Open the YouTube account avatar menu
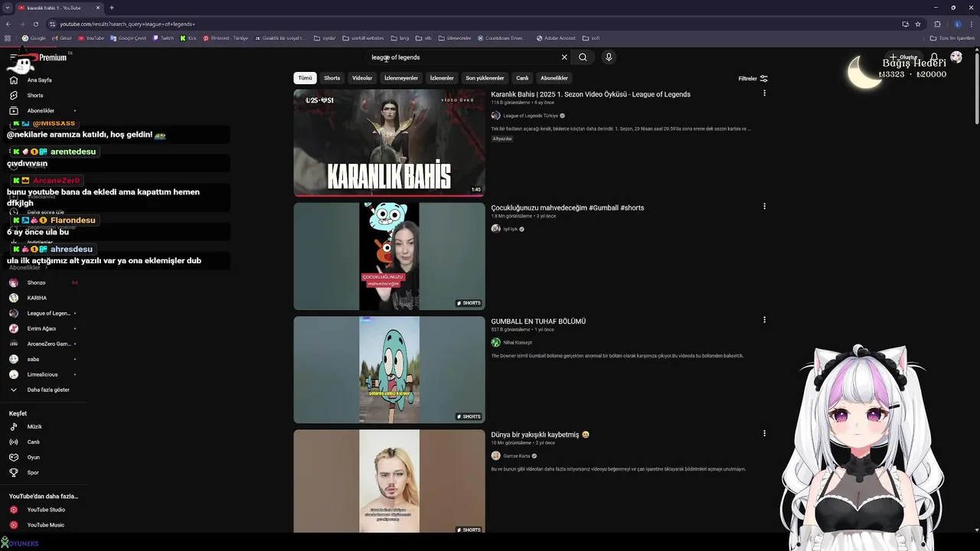 tap(956, 57)
